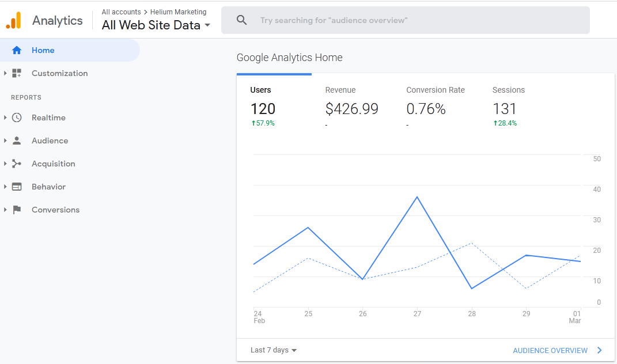
Task: Open Realtime reports menu item
Action: coord(48,117)
